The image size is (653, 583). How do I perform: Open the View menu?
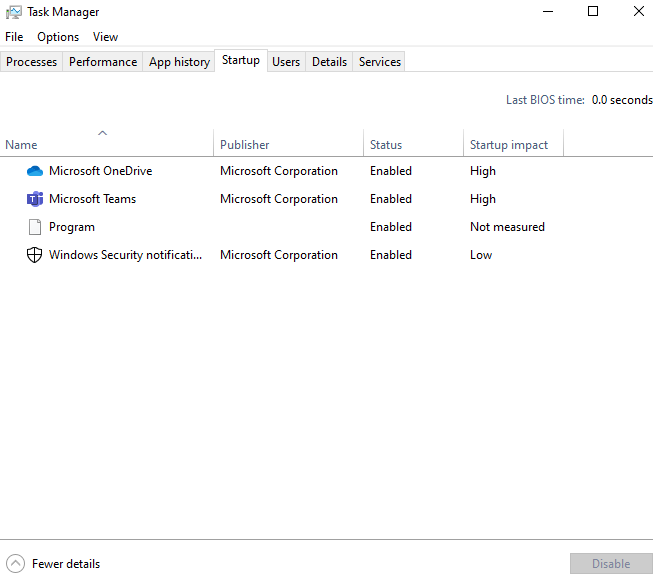105,37
